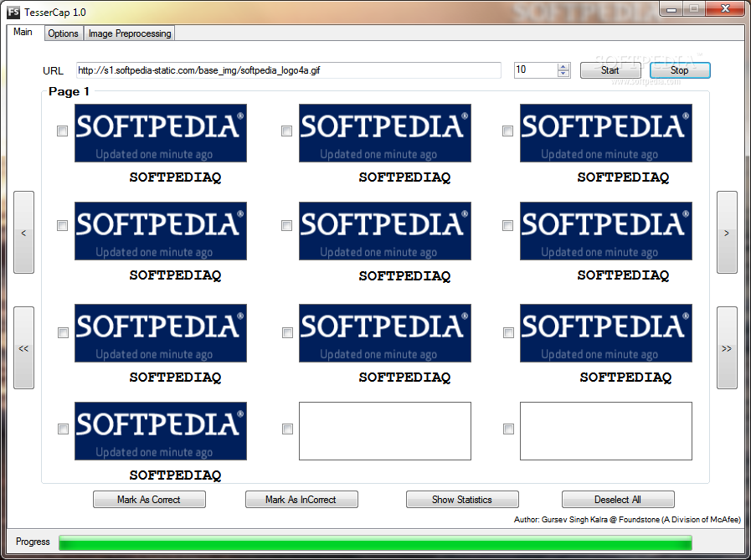Screen dimensions: 751x560
Task: Click the second row, middle Softpedia image
Action: pos(385,231)
